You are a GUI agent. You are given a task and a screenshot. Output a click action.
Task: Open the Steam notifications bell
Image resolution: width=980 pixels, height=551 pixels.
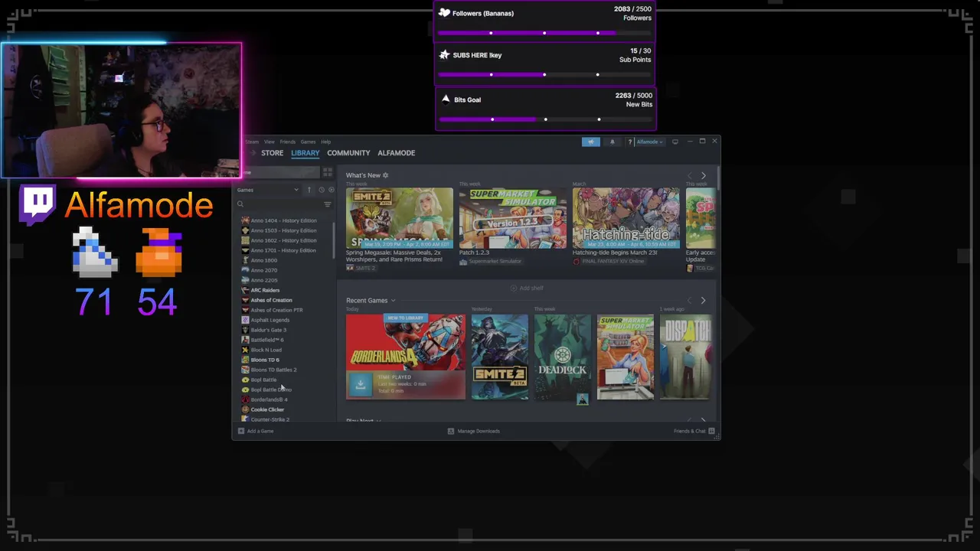point(612,142)
